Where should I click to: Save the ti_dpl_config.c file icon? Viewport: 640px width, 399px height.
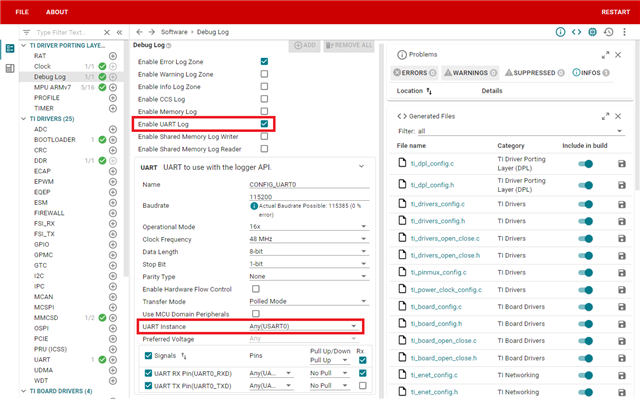click(622, 164)
